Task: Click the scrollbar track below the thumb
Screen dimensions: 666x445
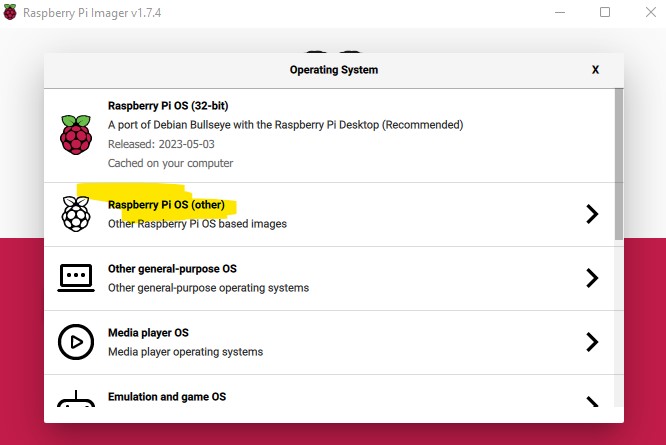Action: 619,323
